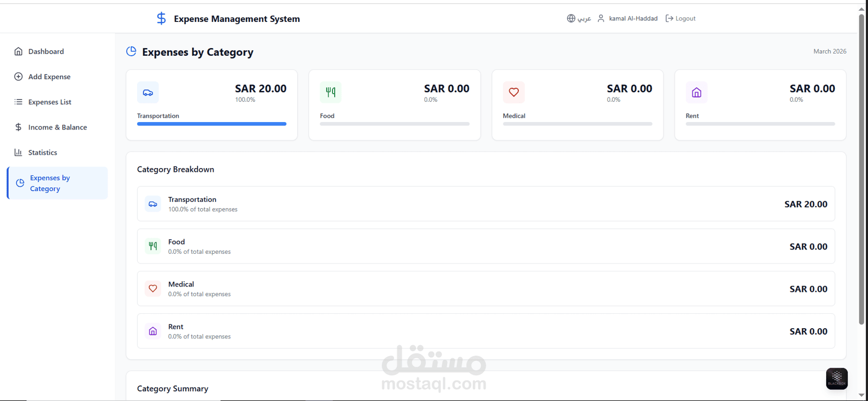The image size is (868, 401).
Task: Click the Dashboard home icon in sidebar
Action: pos(18,51)
